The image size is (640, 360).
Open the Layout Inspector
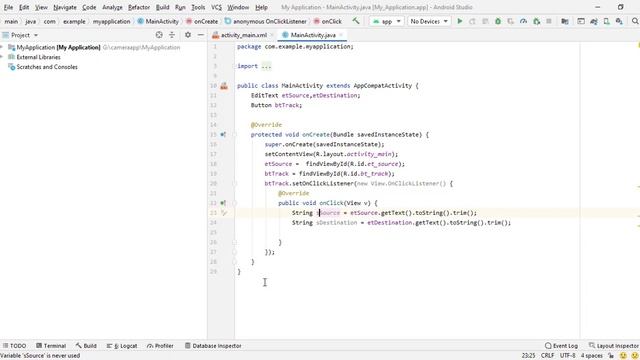(613, 346)
